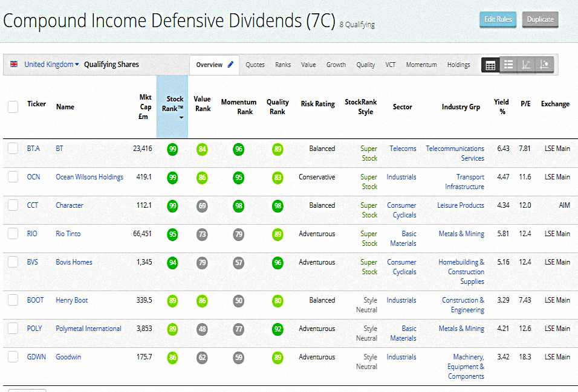The width and height of the screenshot is (578, 392).
Task: Open the Quality tab
Action: tap(365, 65)
